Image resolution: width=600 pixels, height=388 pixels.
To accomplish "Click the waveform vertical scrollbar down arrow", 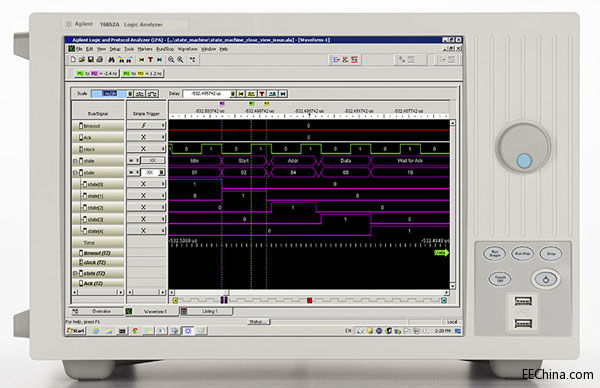I will 453,286.
